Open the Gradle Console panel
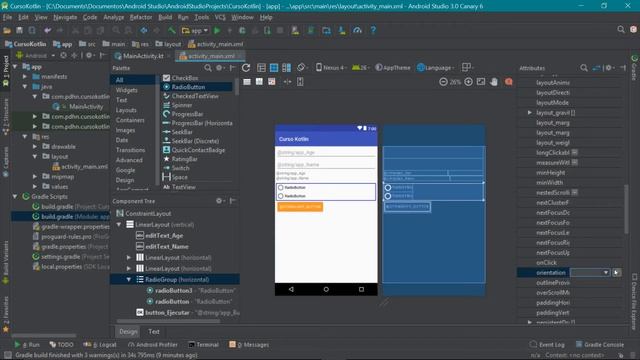Viewport: 640px width, 360px height. coord(600,345)
